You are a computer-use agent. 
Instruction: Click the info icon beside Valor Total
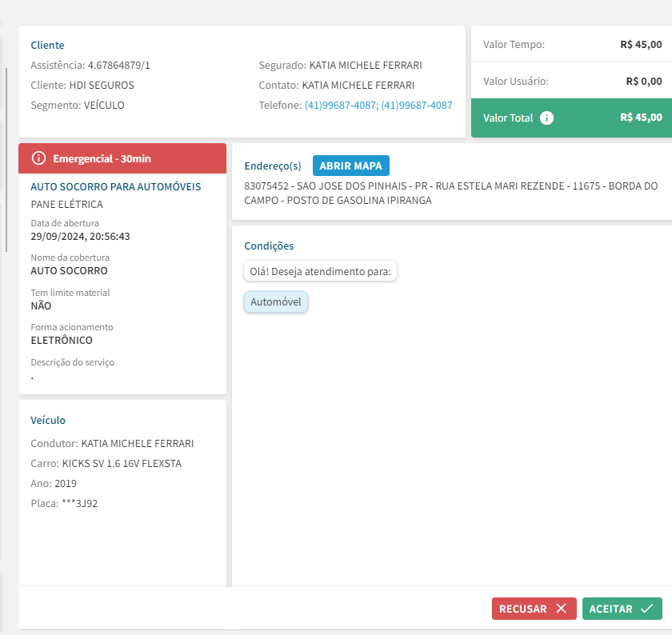point(546,118)
